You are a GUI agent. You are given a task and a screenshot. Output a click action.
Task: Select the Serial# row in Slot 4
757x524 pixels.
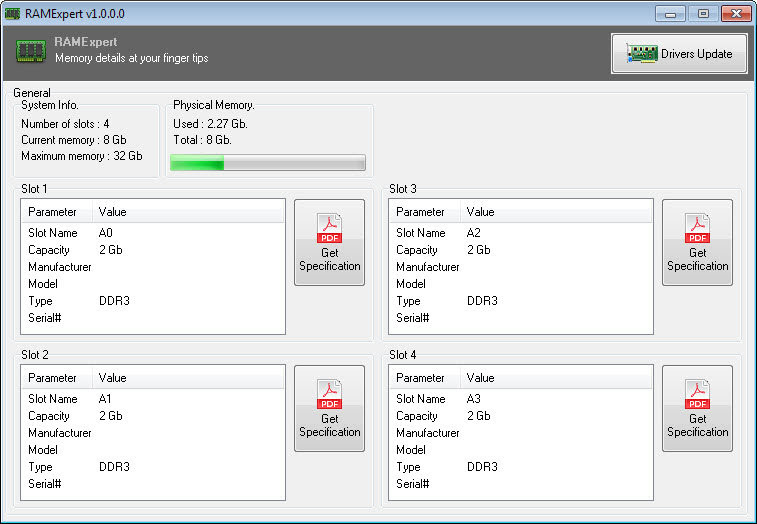[x=520, y=484]
